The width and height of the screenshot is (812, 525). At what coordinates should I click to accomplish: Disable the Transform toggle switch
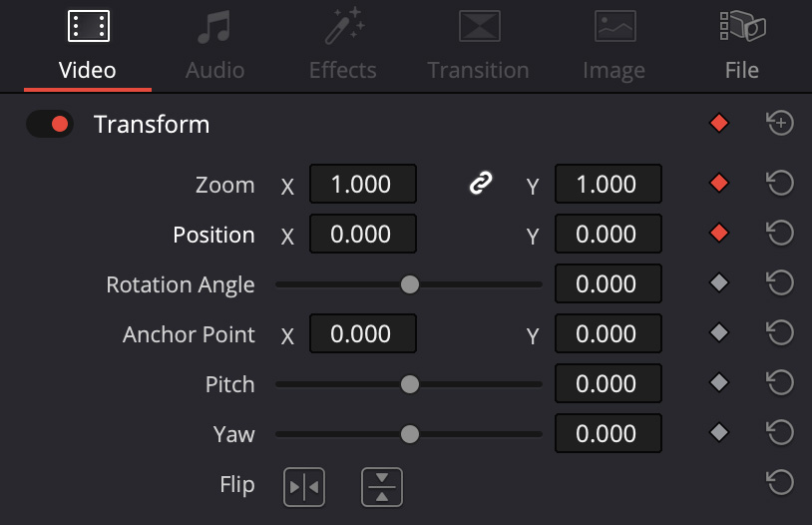pos(50,124)
